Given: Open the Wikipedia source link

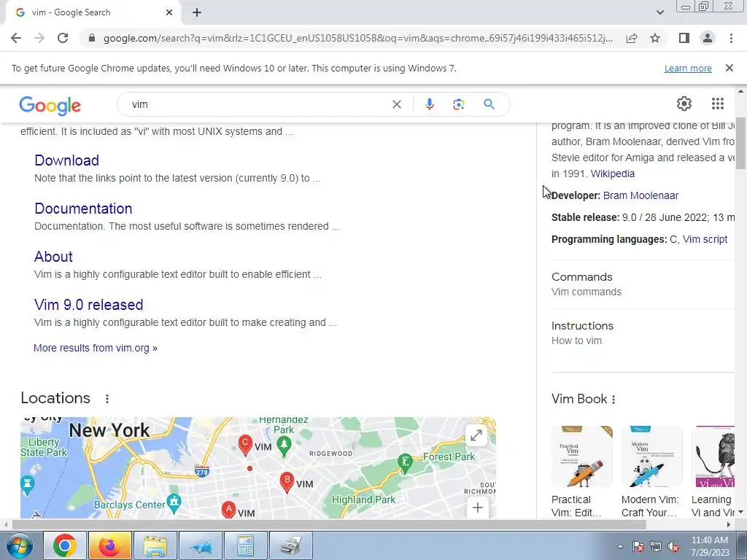Looking at the screenshot, I should (x=613, y=174).
